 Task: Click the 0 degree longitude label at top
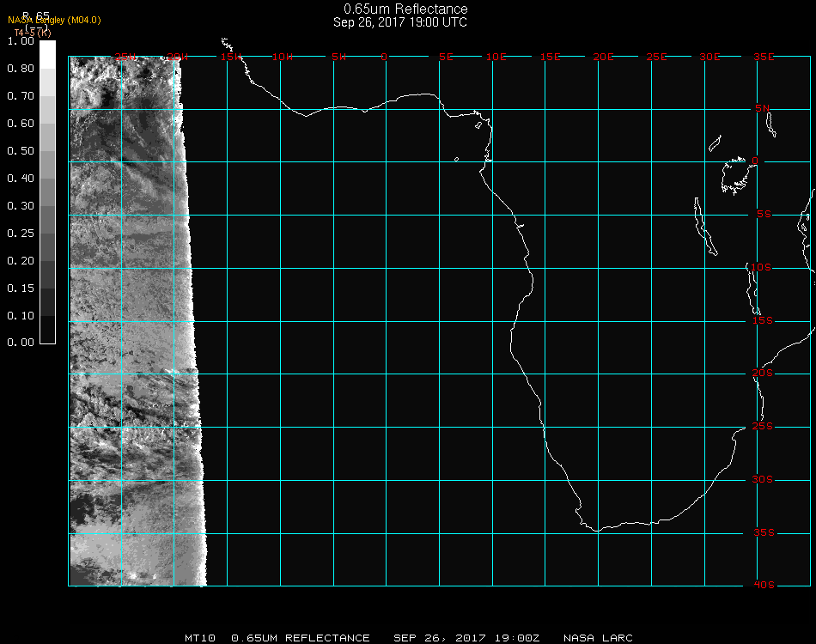click(x=384, y=57)
